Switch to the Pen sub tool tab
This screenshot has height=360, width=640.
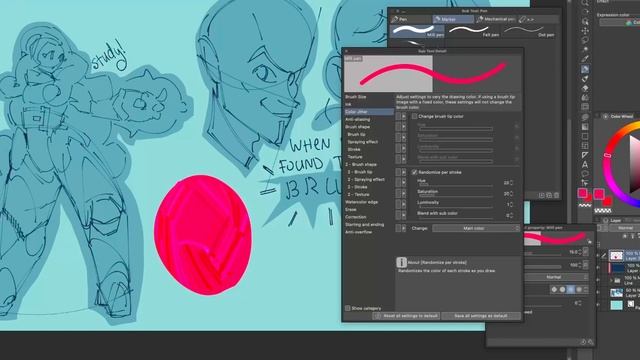coord(410,19)
